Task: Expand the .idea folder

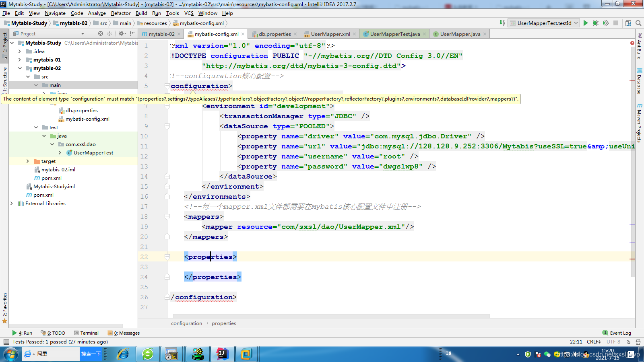Action: coord(20,51)
